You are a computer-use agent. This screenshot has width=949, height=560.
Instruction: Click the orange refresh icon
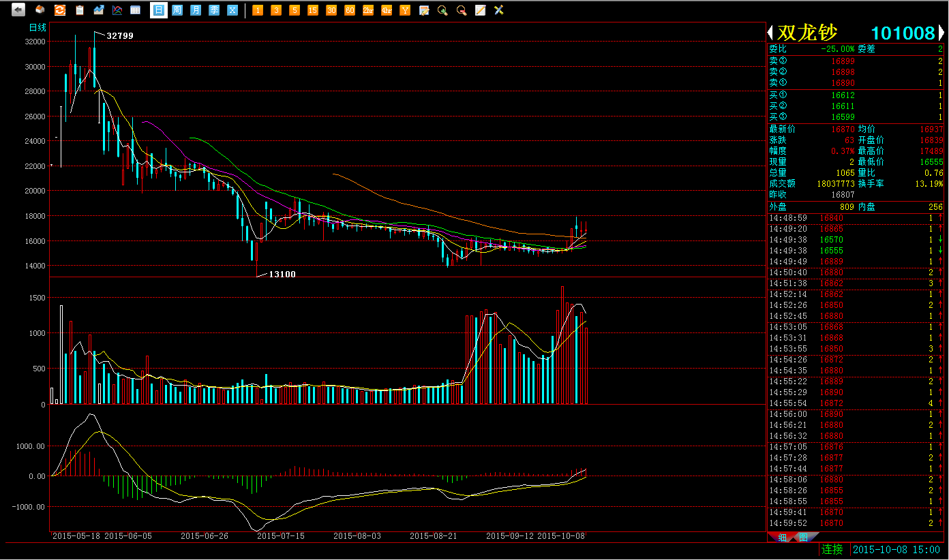tap(60, 10)
